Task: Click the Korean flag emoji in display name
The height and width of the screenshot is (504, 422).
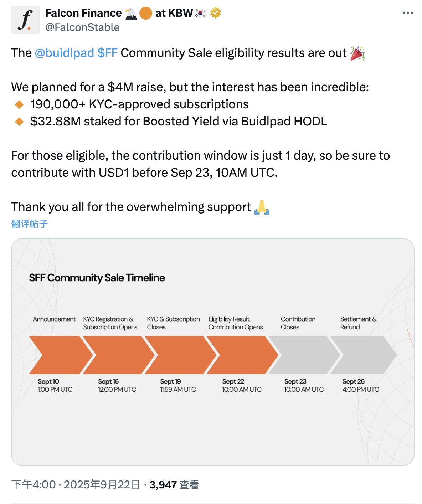Action: coord(201,13)
